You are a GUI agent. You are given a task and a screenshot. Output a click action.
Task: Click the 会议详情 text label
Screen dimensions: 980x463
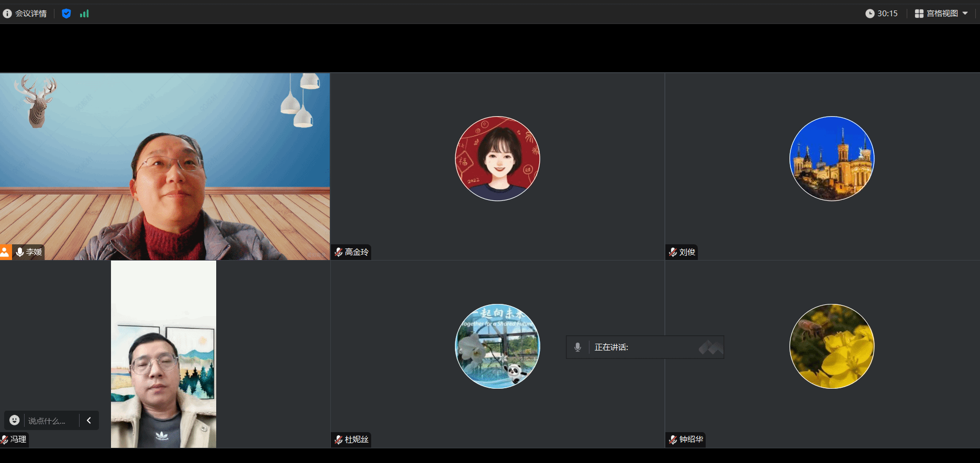[31, 14]
